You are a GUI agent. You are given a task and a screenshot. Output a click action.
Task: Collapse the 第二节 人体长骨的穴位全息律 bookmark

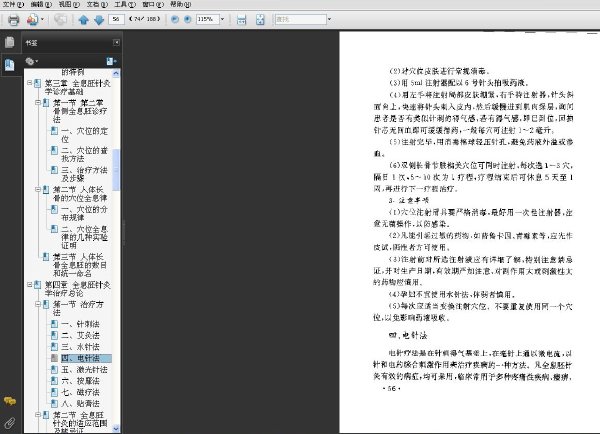point(38,189)
